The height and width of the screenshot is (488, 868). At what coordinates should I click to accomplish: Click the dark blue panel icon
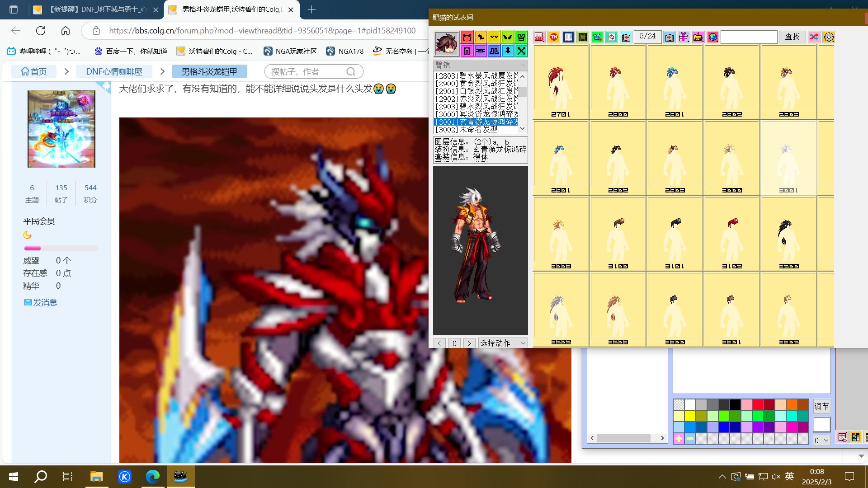pyautogui.click(x=568, y=37)
